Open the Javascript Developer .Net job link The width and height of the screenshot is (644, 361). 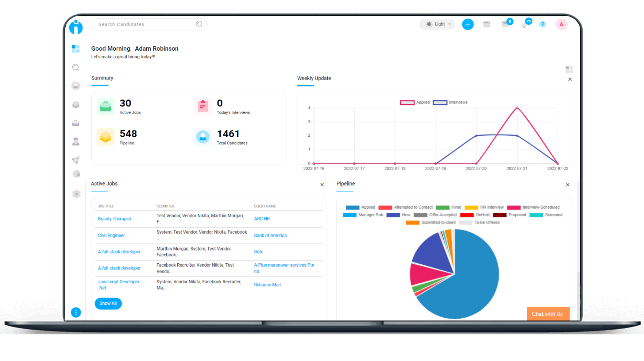coord(119,285)
